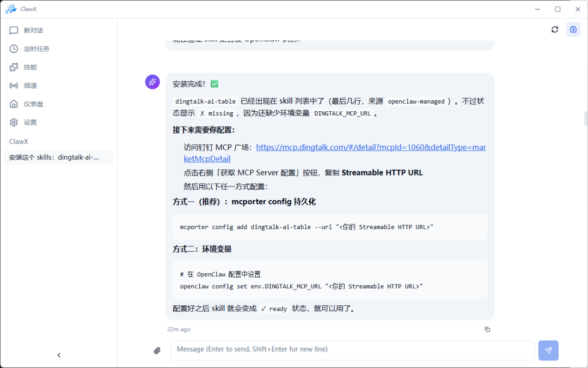
Task: Click the dingtalk-ai-table inline code
Action: tap(205, 101)
